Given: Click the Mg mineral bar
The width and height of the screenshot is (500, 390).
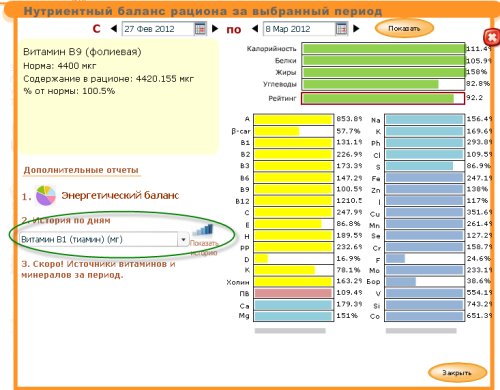Looking at the screenshot, I should 294,316.
